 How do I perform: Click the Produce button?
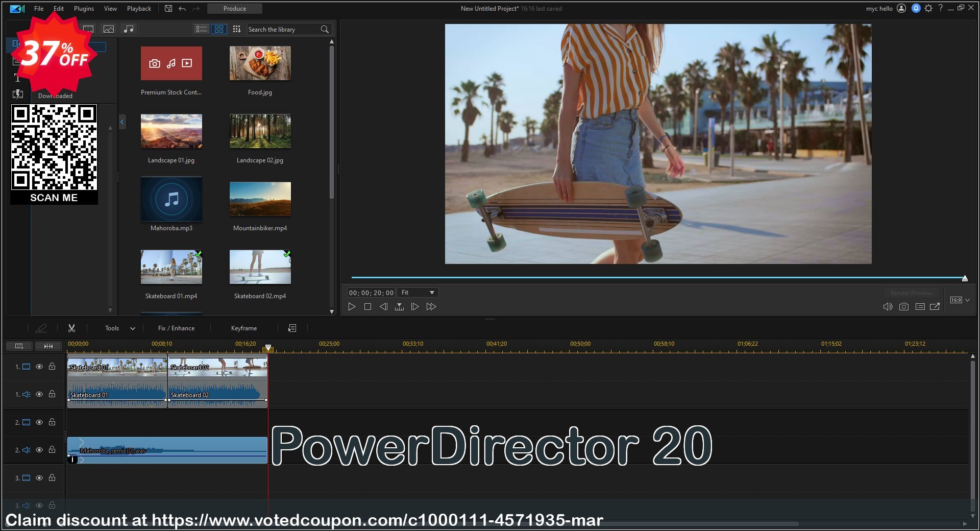click(x=235, y=9)
